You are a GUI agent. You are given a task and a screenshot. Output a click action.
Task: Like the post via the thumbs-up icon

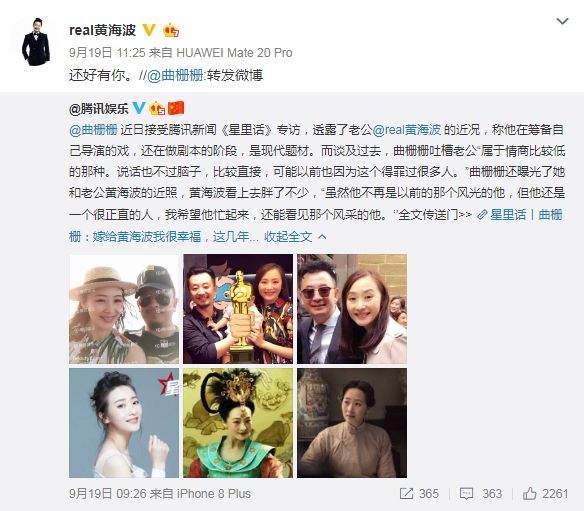click(529, 493)
